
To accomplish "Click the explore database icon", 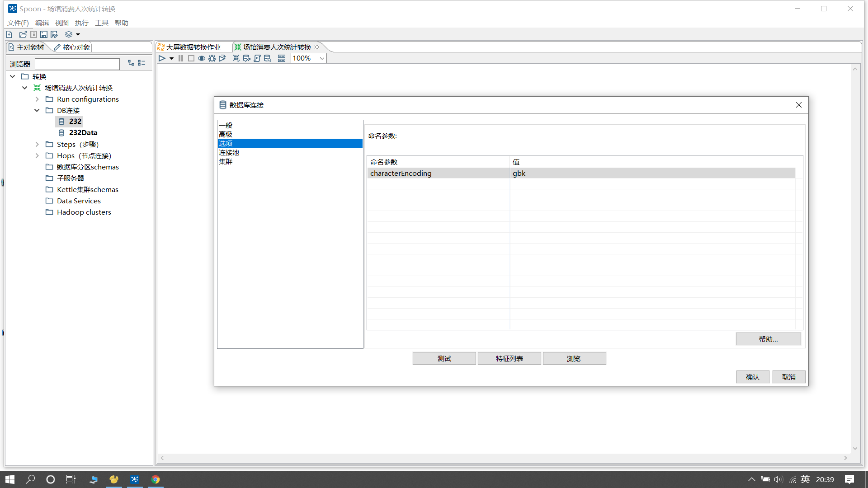I will click(x=268, y=58).
